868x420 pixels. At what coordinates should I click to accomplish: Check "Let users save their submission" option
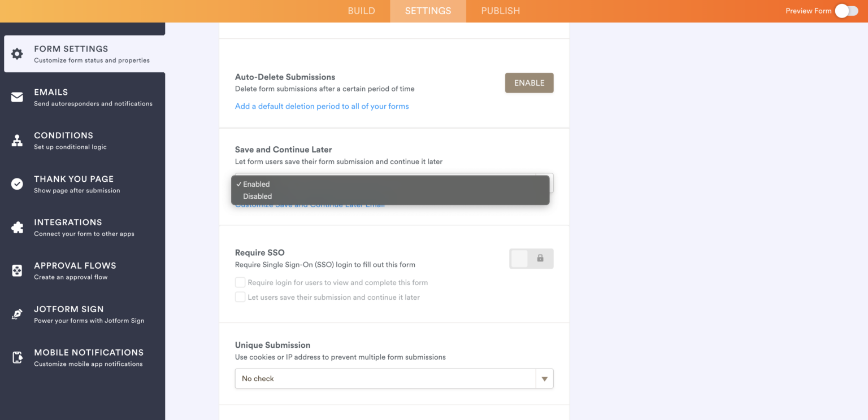point(240,297)
